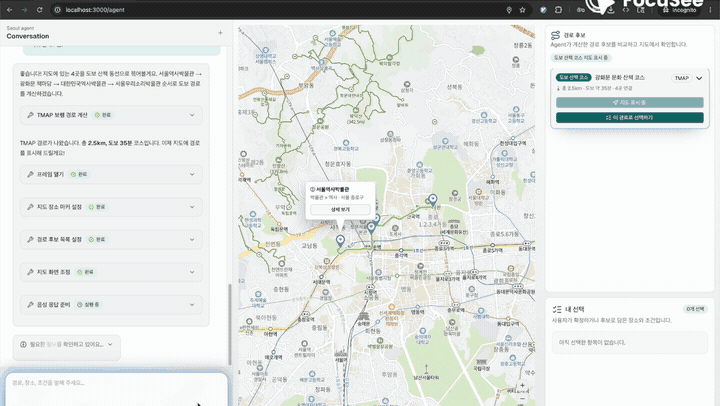The width and height of the screenshot is (720, 406).
Task: Open the browser extensions puzzle icon
Action: pos(558,10)
